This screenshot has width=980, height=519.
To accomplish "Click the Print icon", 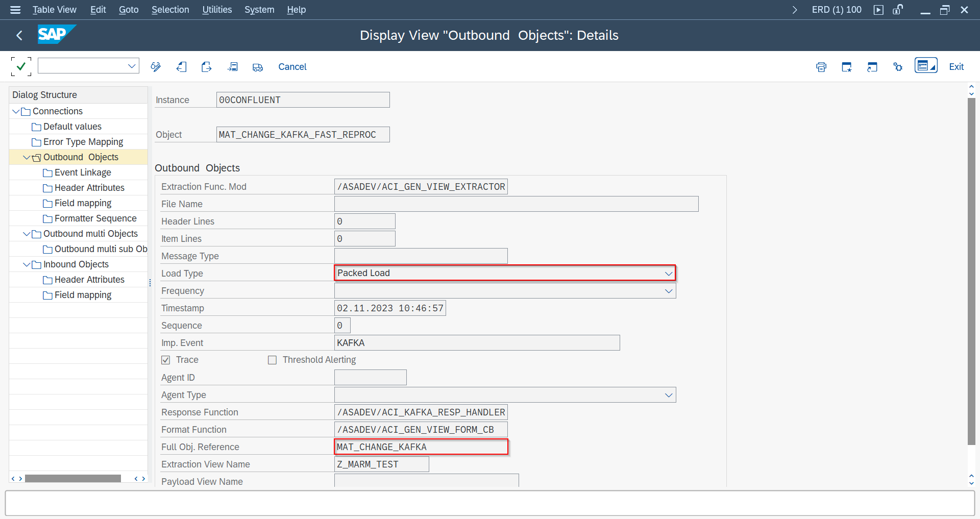I will click(x=821, y=67).
